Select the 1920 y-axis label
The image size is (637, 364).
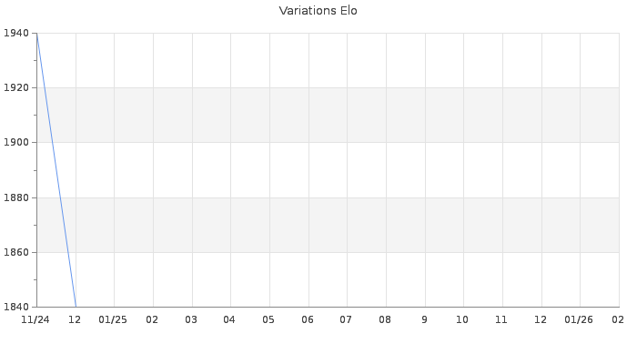click(x=16, y=88)
